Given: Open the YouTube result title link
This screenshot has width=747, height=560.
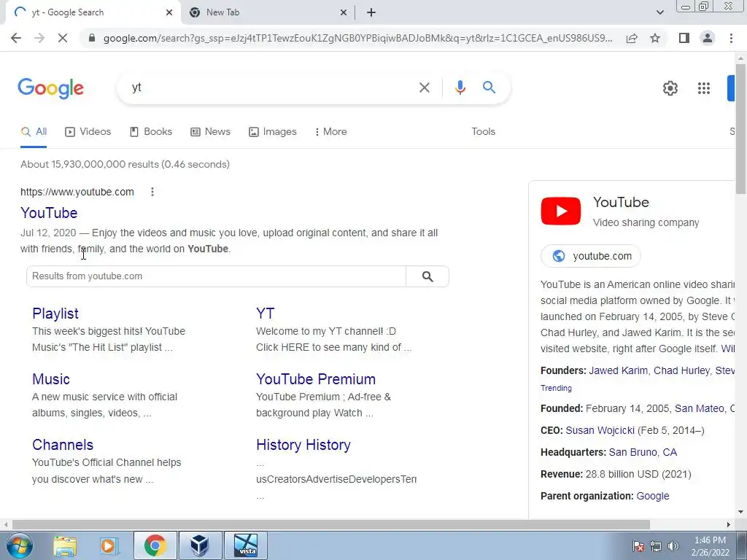Looking at the screenshot, I should pyautogui.click(x=49, y=214).
